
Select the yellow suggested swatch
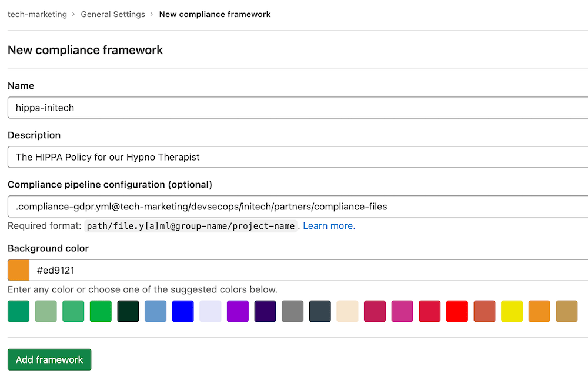click(512, 311)
